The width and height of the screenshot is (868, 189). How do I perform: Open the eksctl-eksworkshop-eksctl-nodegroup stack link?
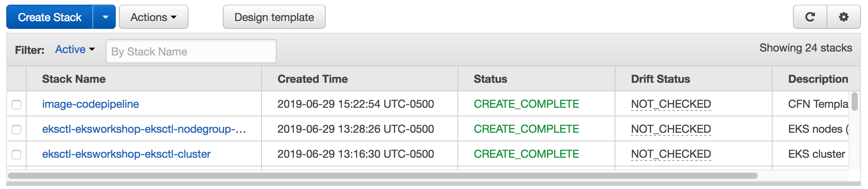point(144,129)
